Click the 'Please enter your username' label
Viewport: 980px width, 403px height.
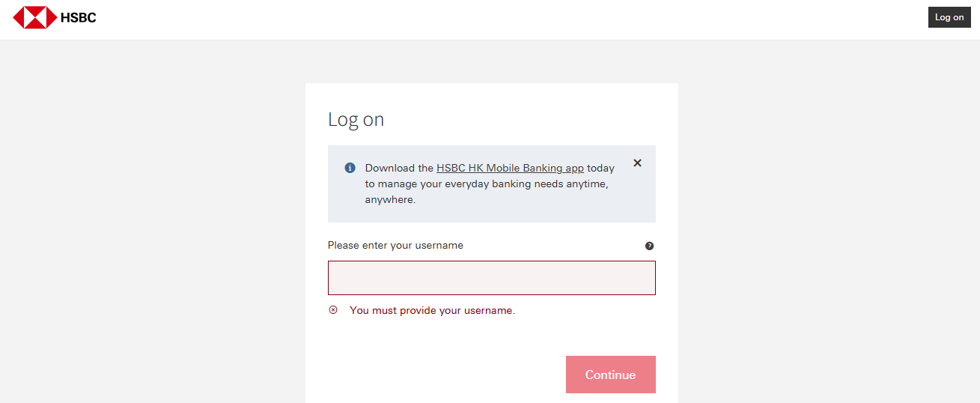click(395, 246)
